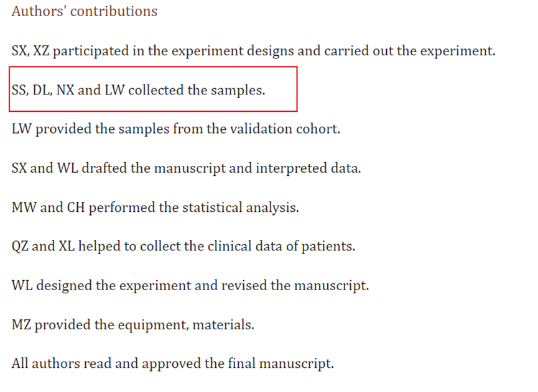This screenshot has height=392, width=538.
Task: Click the MZ provided the equipment line
Action: coord(133,325)
